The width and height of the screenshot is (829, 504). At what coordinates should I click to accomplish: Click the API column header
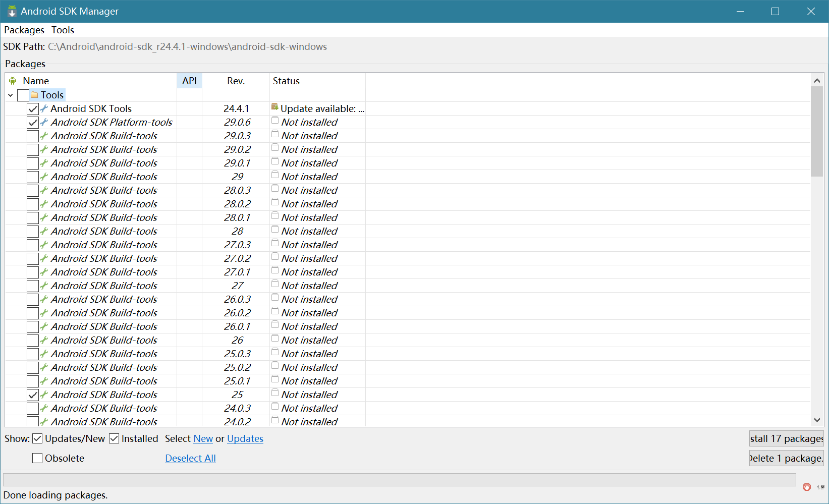pyautogui.click(x=189, y=81)
